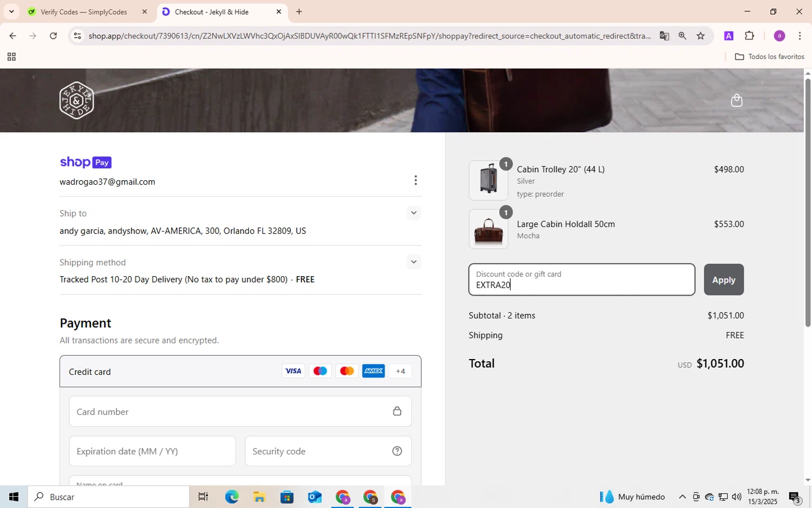Select the Credit card payment option

(x=240, y=372)
